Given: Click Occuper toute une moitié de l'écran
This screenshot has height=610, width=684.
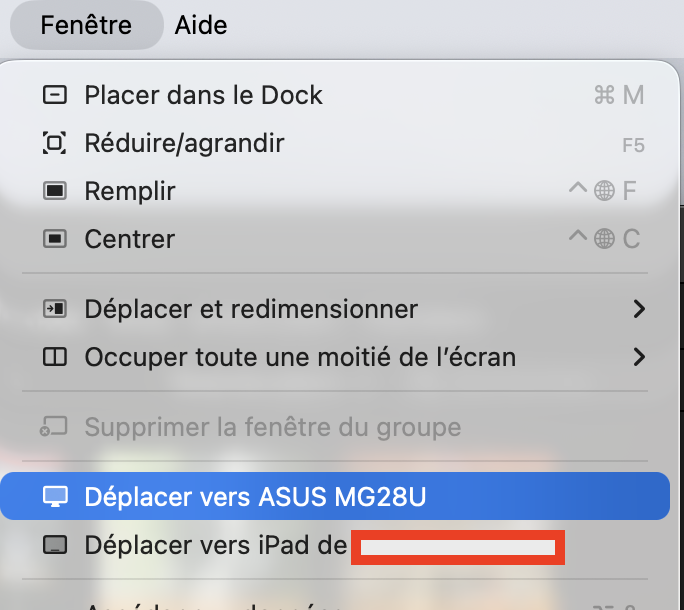Looking at the screenshot, I should tap(300, 356).
